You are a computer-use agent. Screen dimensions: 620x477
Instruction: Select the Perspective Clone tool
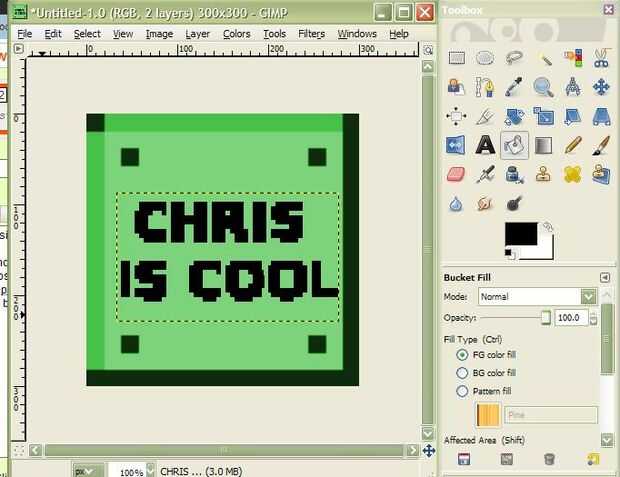click(x=601, y=174)
